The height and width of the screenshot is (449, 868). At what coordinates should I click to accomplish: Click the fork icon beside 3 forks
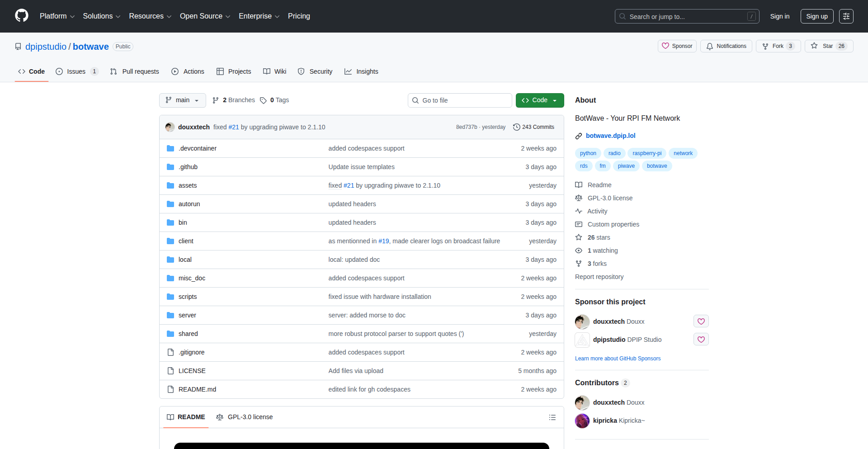579,264
